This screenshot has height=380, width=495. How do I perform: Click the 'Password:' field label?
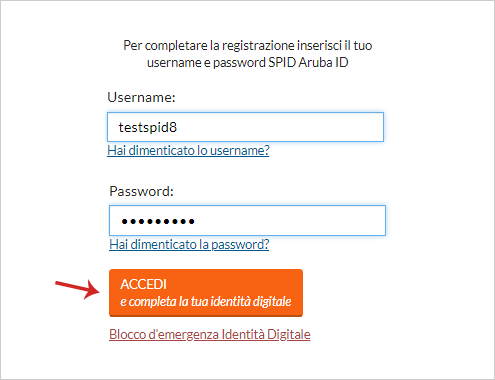[x=141, y=191]
